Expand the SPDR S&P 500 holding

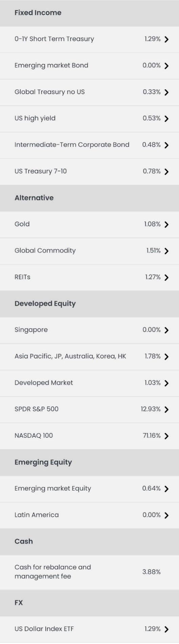click(89, 409)
